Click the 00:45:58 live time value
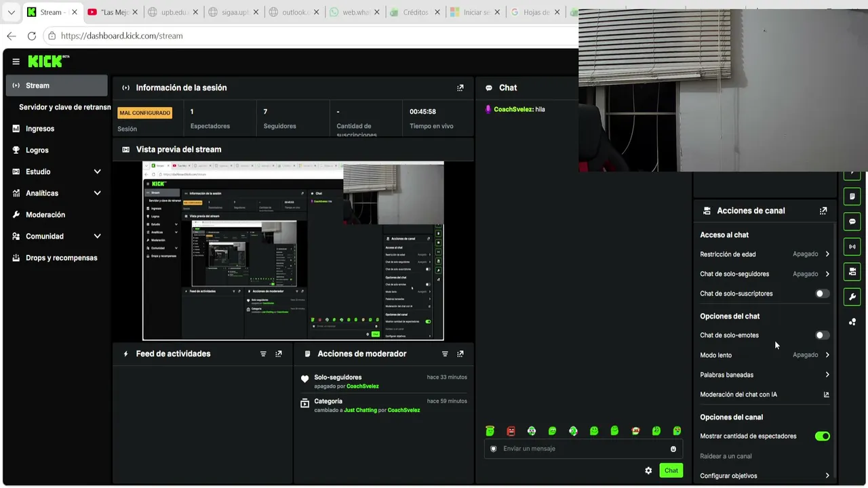The image size is (868, 488). pyautogui.click(x=422, y=112)
